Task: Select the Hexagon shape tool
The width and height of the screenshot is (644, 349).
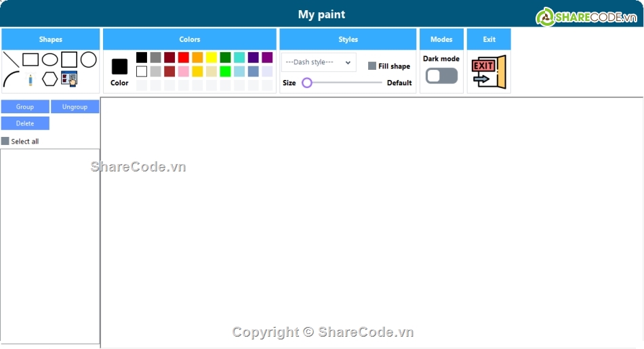Action: click(x=49, y=79)
